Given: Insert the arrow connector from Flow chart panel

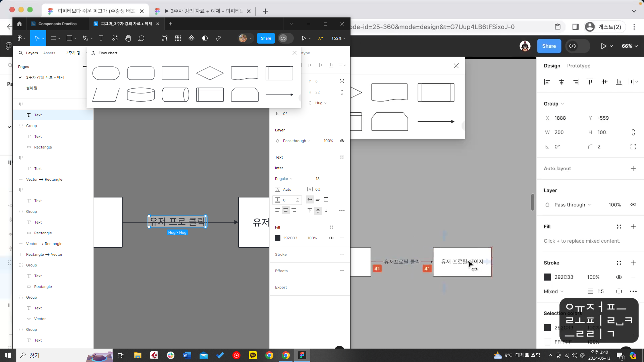Looking at the screenshot, I should point(279,95).
